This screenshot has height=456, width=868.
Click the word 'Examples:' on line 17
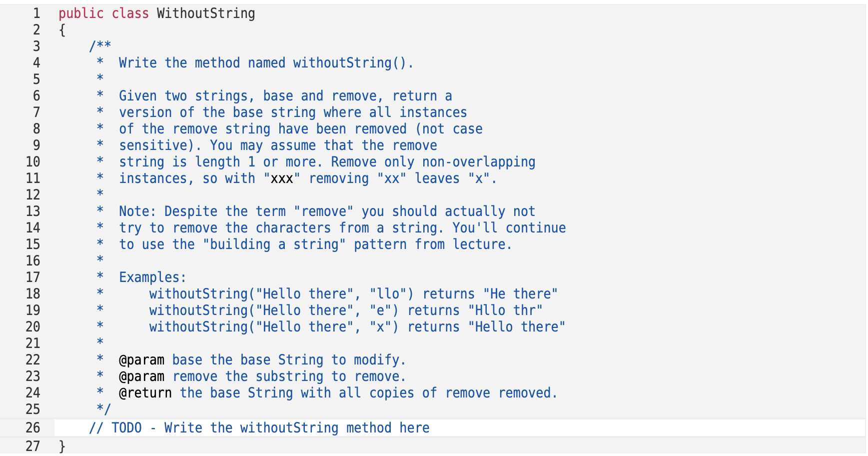coord(152,277)
